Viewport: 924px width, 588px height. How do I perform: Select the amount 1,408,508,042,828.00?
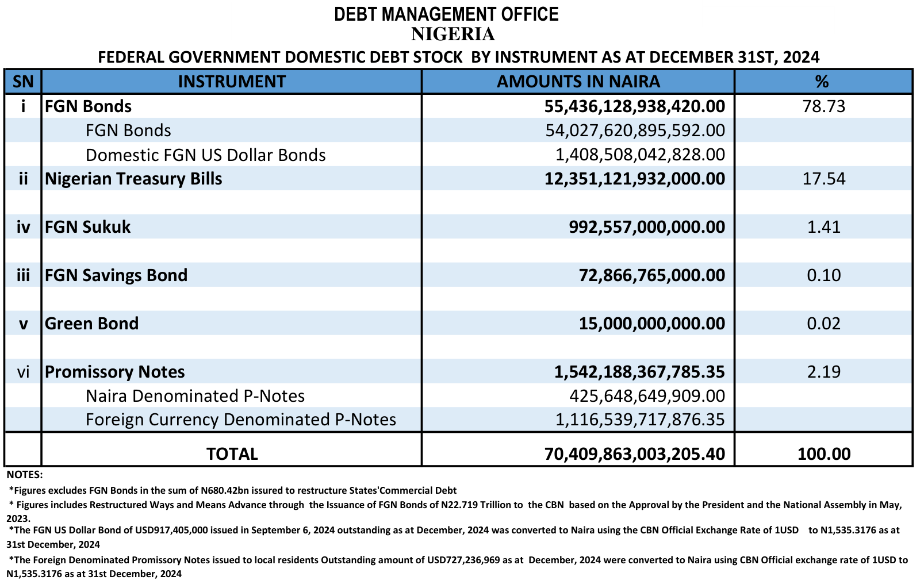(x=641, y=155)
